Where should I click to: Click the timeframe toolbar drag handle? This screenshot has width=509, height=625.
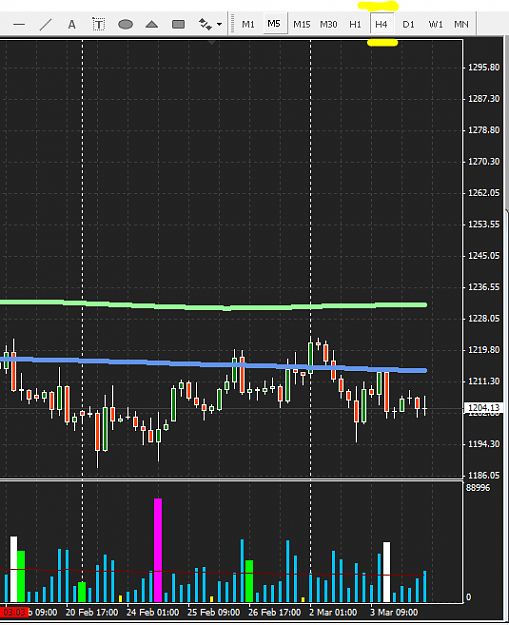[x=232, y=24]
